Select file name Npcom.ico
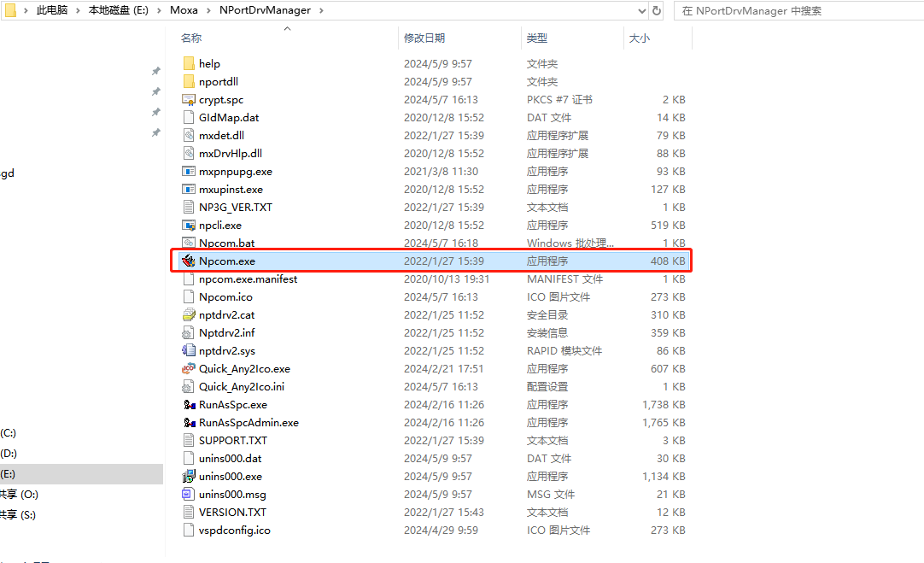The height and width of the screenshot is (563, 924). (225, 297)
